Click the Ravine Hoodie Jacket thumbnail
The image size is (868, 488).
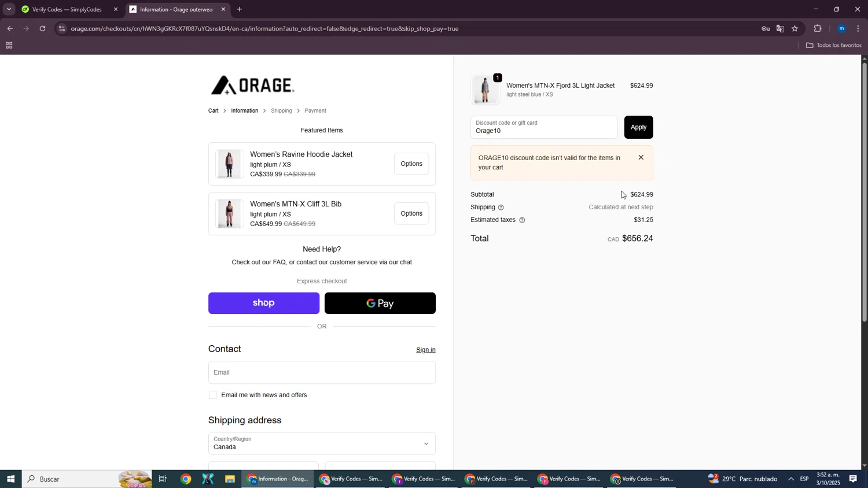(230, 164)
